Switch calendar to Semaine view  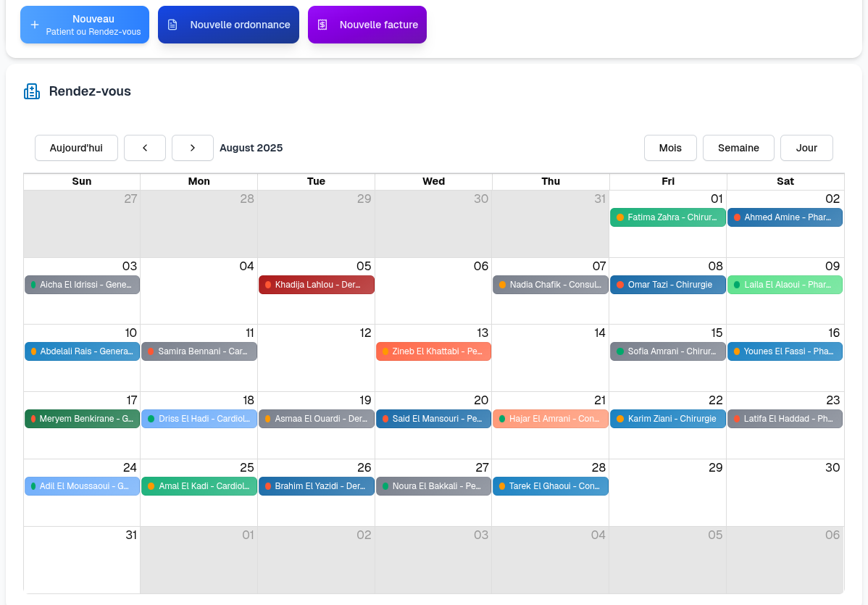coord(738,148)
